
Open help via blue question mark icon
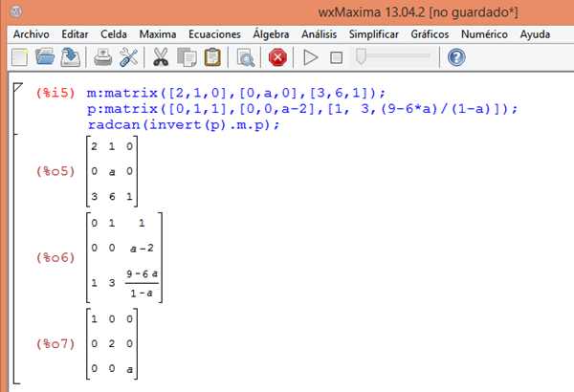pos(456,57)
